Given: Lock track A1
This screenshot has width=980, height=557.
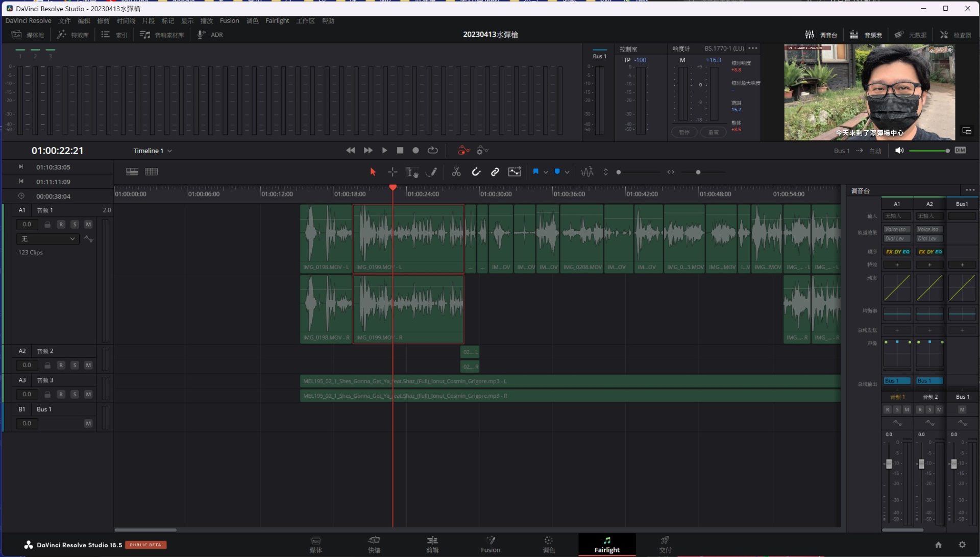Looking at the screenshot, I should pos(47,224).
